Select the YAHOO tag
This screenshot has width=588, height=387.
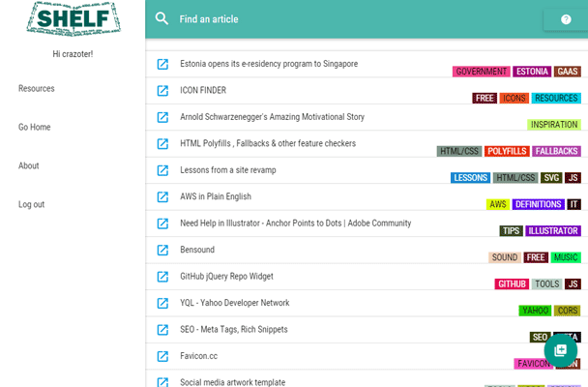pos(535,311)
